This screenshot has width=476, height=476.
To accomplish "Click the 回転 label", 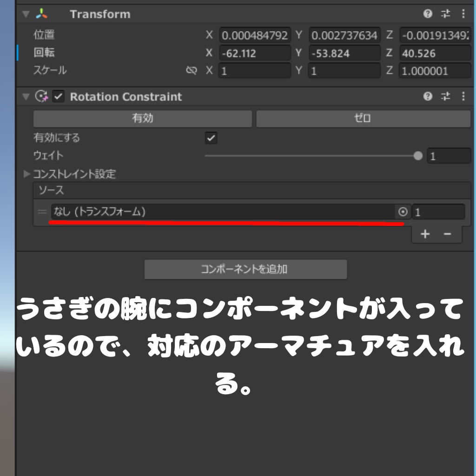I will (44, 53).
